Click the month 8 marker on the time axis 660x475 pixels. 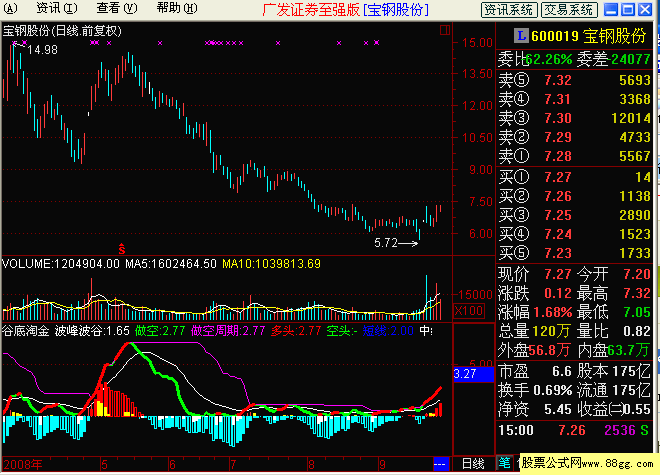(311, 464)
